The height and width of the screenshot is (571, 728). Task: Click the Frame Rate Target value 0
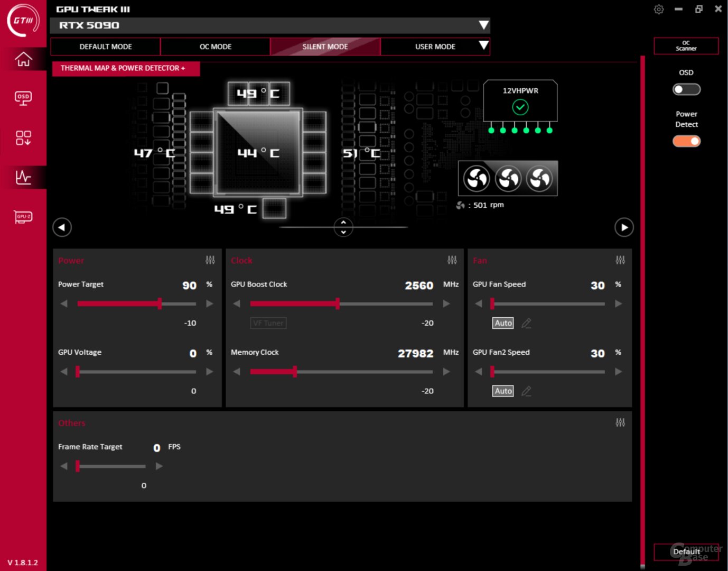pos(157,448)
